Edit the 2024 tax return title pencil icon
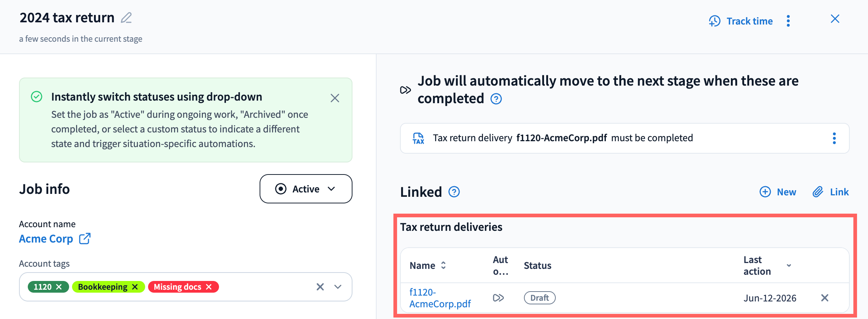The width and height of the screenshot is (868, 319). click(127, 18)
